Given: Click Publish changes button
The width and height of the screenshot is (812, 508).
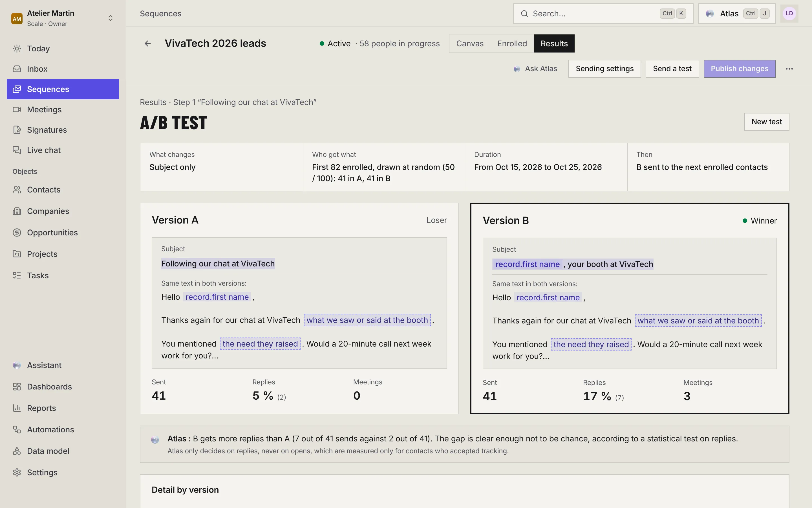Looking at the screenshot, I should 740,69.
